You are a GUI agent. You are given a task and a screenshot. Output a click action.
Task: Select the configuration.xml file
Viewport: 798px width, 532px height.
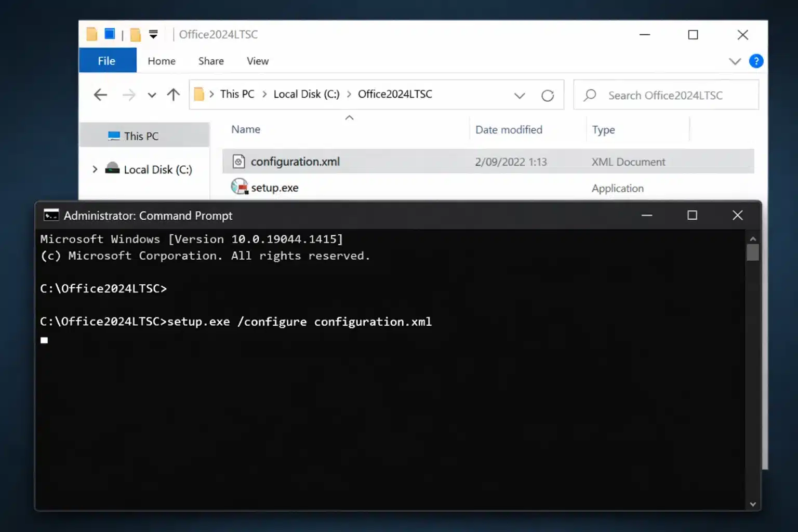tap(295, 162)
